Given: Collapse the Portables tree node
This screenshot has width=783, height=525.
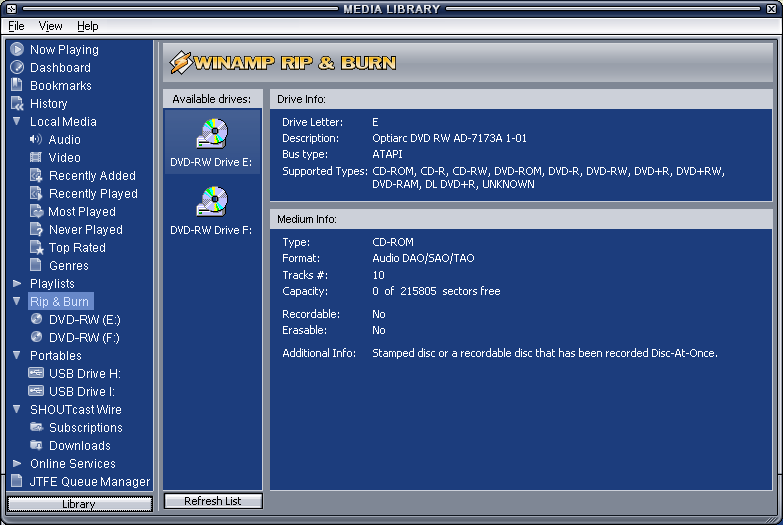Looking at the screenshot, I should pyautogui.click(x=17, y=355).
